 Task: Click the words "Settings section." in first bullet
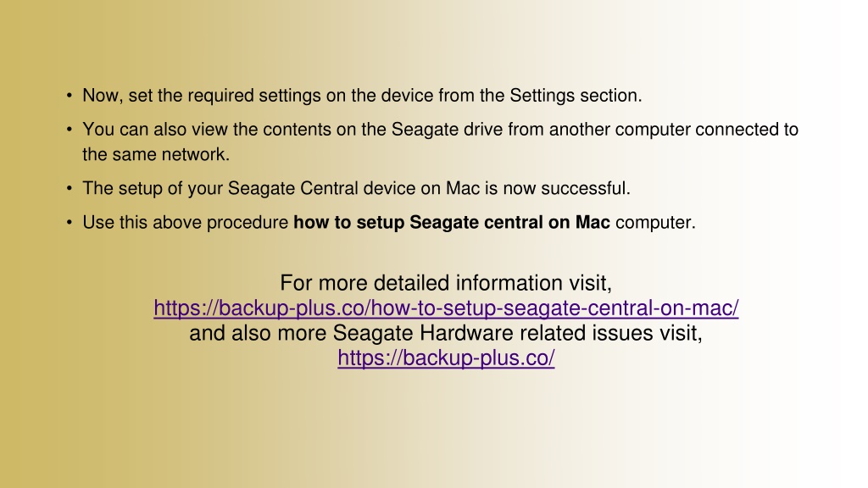[576, 96]
